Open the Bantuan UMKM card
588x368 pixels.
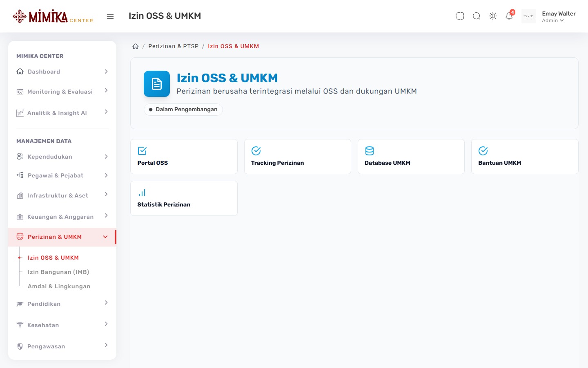tap(525, 157)
